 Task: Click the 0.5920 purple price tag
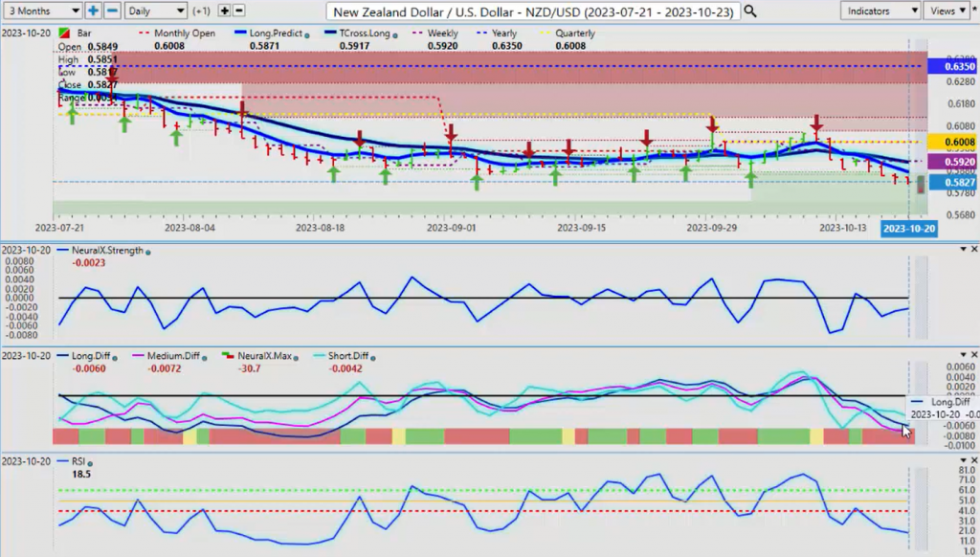click(951, 162)
